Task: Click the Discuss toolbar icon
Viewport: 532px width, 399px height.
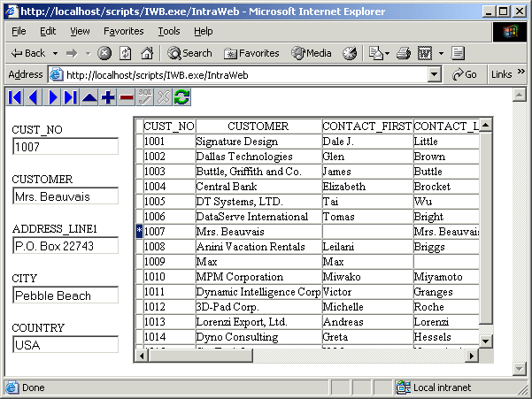Action: pos(458,53)
